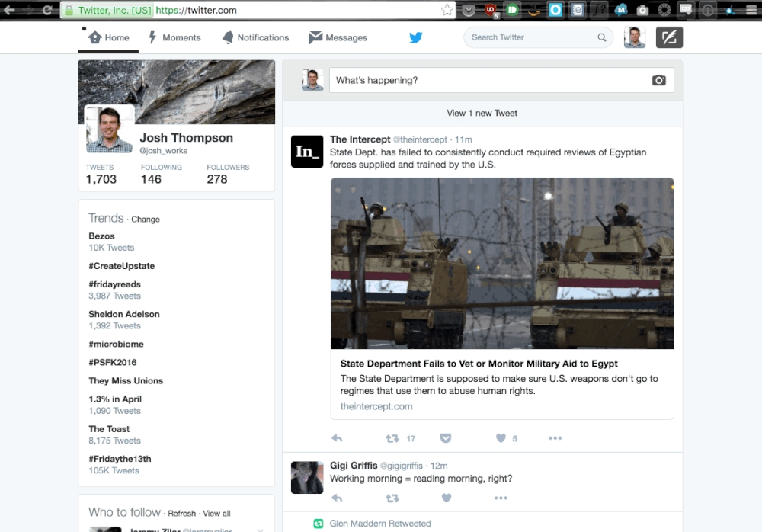This screenshot has width=762, height=532.
Task: View Following count 146
Action: tap(162, 174)
